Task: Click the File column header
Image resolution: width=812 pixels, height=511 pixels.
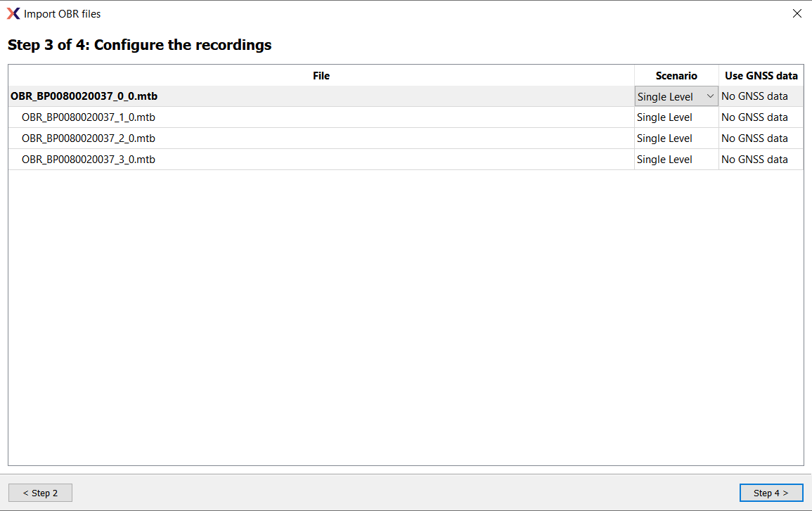Action: pos(321,75)
